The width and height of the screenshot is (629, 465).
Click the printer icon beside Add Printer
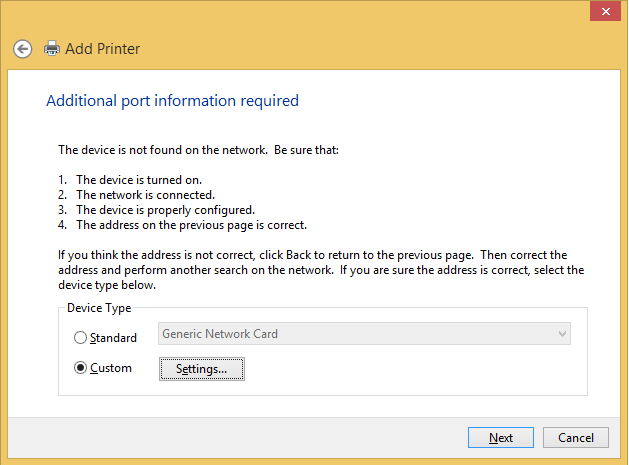point(52,48)
